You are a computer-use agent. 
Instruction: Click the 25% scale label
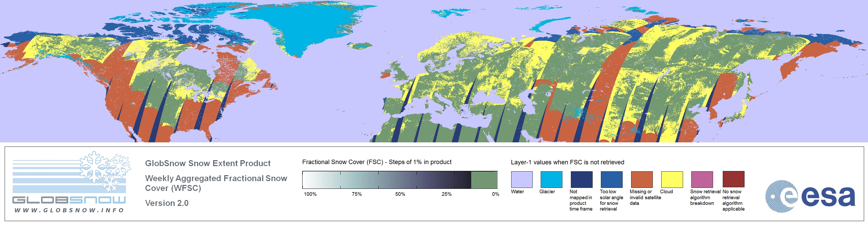coord(447,194)
